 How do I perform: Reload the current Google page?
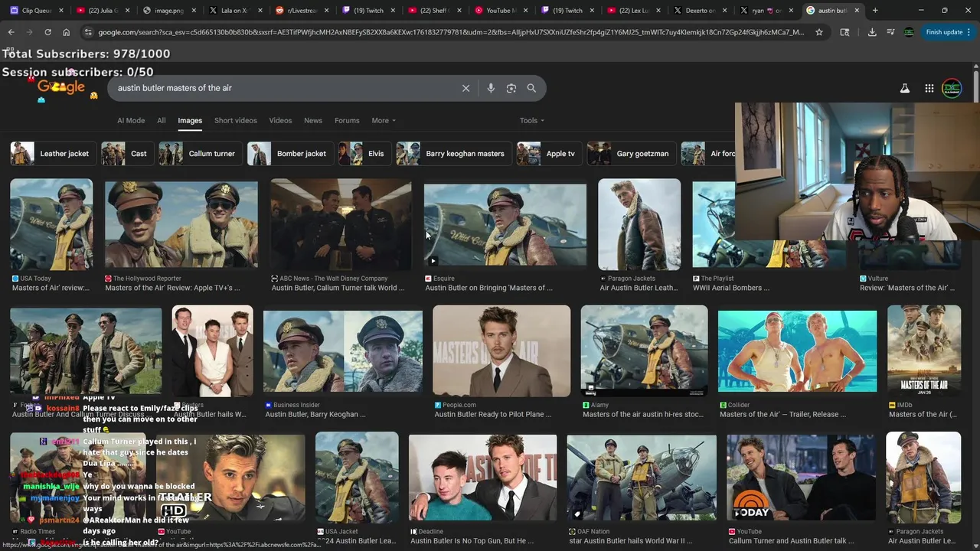pos(47,32)
